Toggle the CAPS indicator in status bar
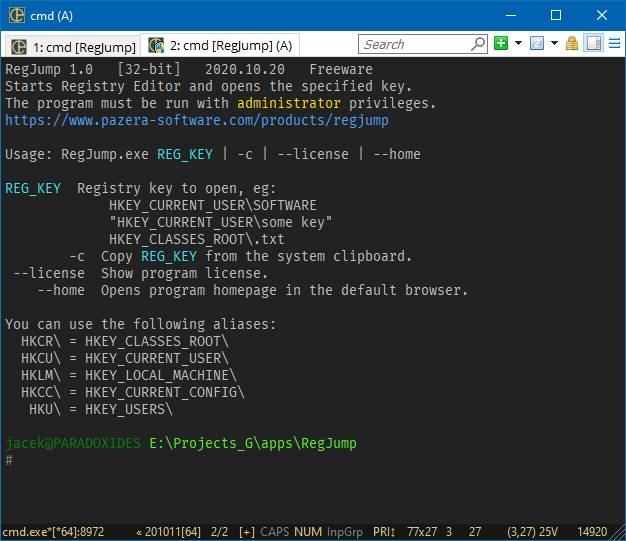This screenshot has width=626, height=541. tap(274, 532)
